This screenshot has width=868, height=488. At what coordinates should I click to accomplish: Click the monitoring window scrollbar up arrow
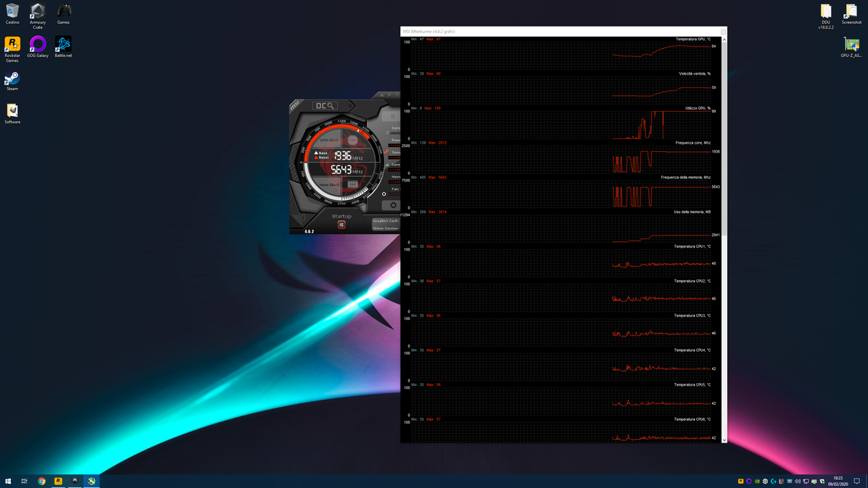pos(723,39)
